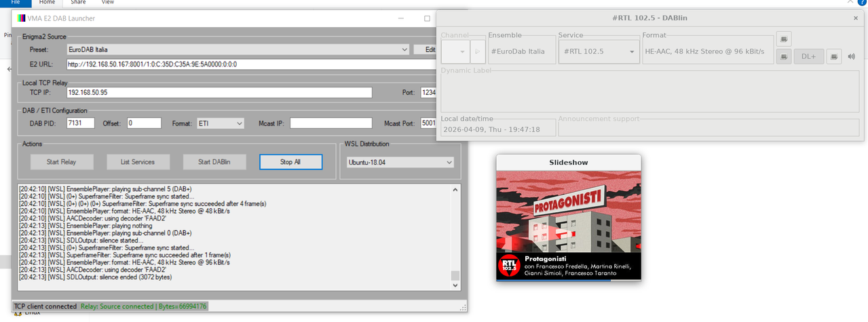Switch to the View ribbon tab

[107, 3]
